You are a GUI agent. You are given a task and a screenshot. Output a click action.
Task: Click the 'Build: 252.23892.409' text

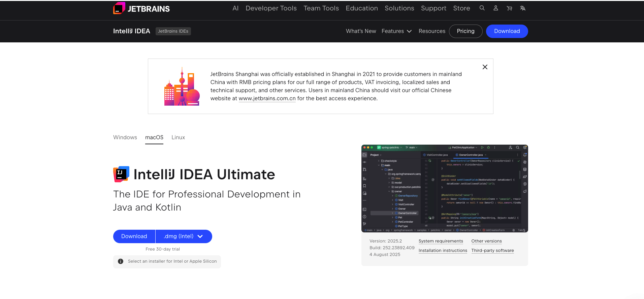(392, 248)
